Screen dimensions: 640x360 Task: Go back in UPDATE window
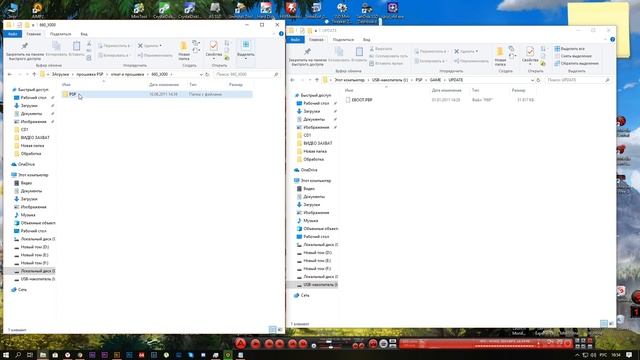tap(292, 80)
